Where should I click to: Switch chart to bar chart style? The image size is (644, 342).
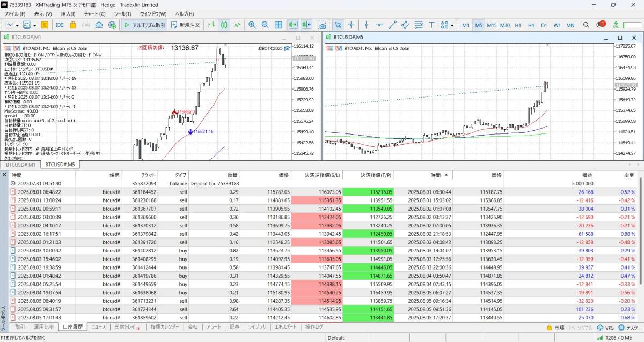211,25
